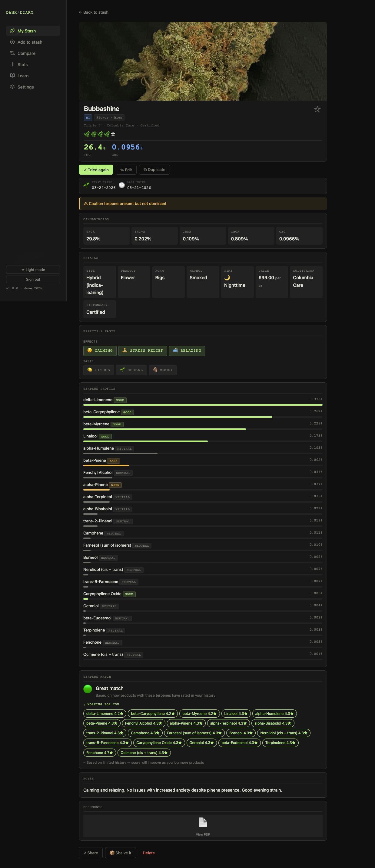
Task: Click the Relaxing effect tag
Action: tap(187, 351)
